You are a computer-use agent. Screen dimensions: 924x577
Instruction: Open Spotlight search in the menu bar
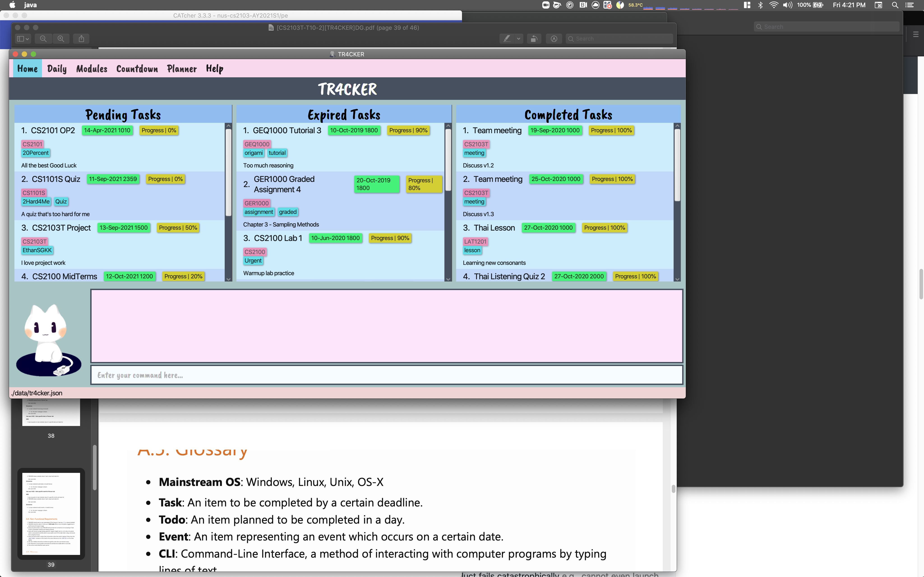(895, 5)
